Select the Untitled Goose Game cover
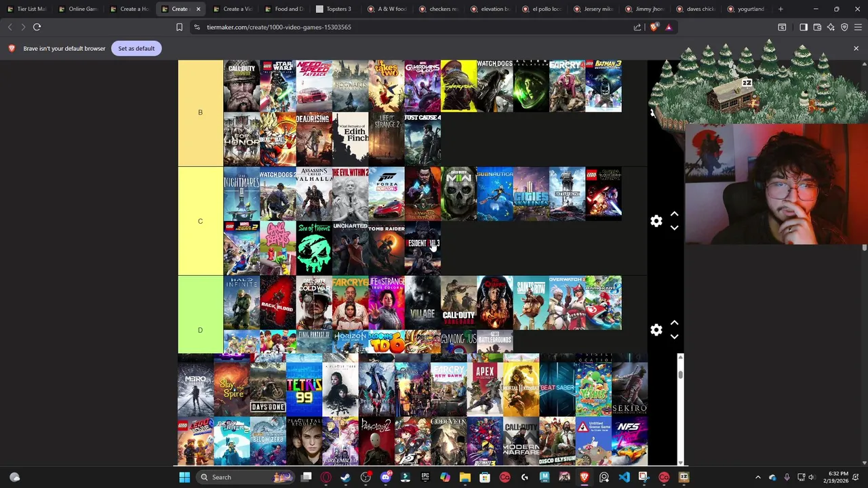The width and height of the screenshot is (868, 488). (x=593, y=441)
